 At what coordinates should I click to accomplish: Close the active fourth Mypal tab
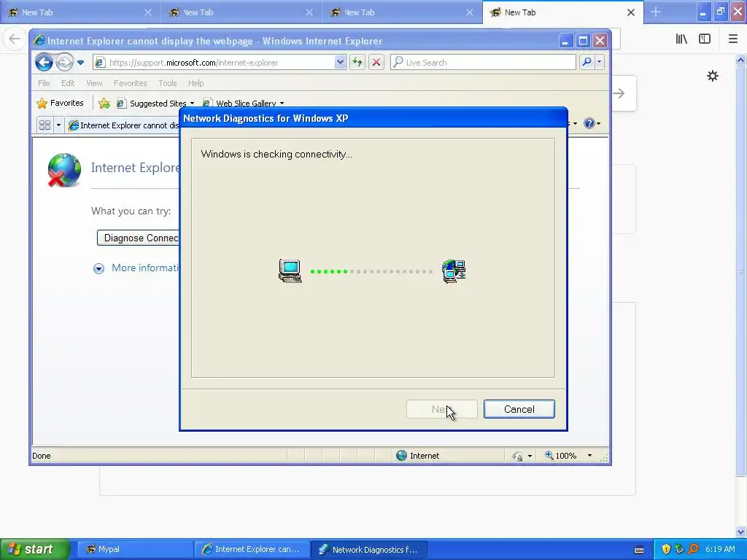click(631, 12)
